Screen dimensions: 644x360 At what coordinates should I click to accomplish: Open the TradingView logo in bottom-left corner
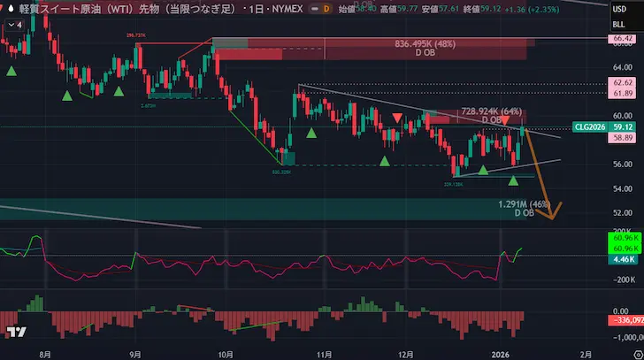click(x=14, y=333)
